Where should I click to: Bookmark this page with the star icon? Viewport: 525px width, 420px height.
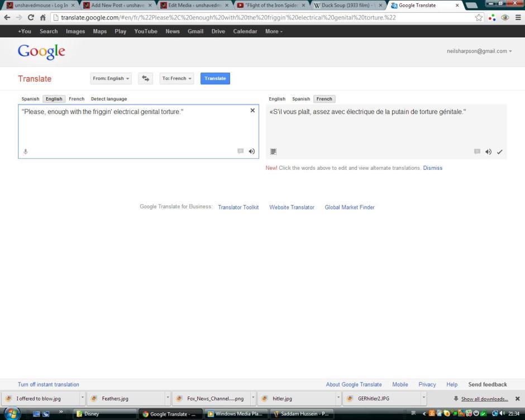click(x=479, y=17)
